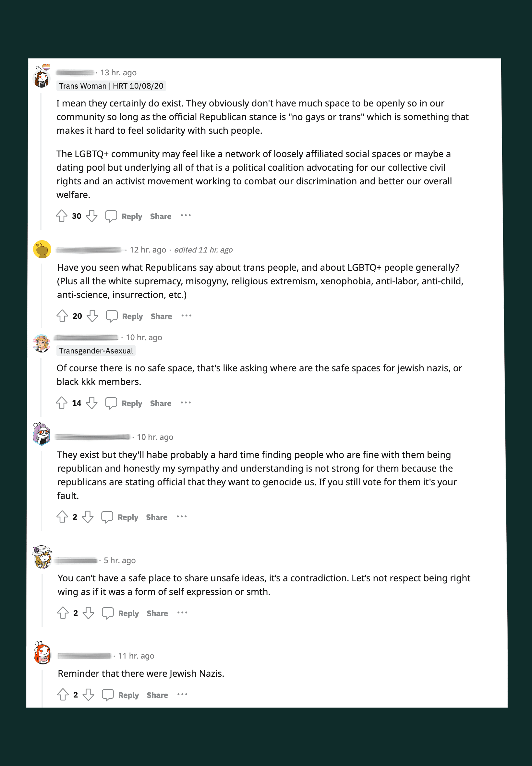Upvote the comment with 20 points
Viewport: 532px width, 766px height.
click(x=62, y=316)
